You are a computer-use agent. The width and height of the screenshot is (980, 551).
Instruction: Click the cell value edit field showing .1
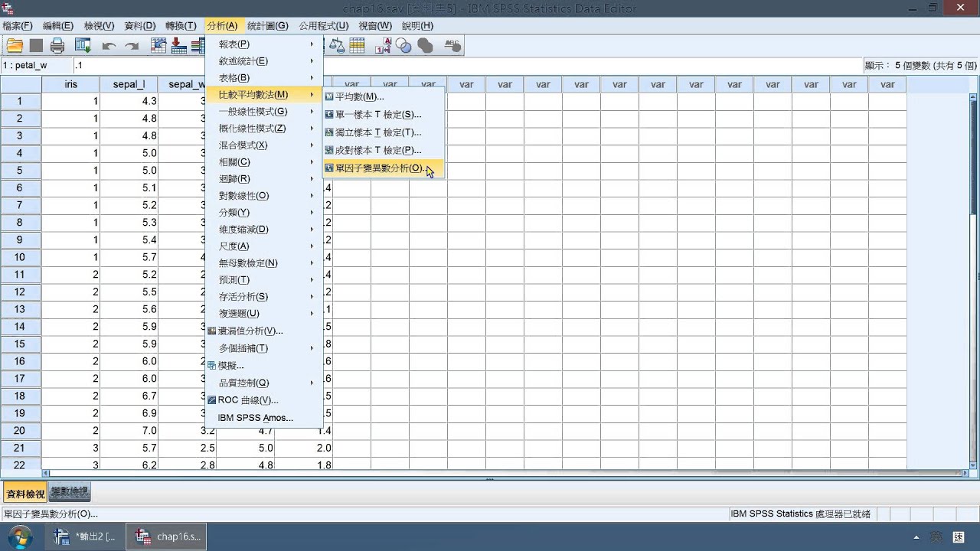click(467, 66)
